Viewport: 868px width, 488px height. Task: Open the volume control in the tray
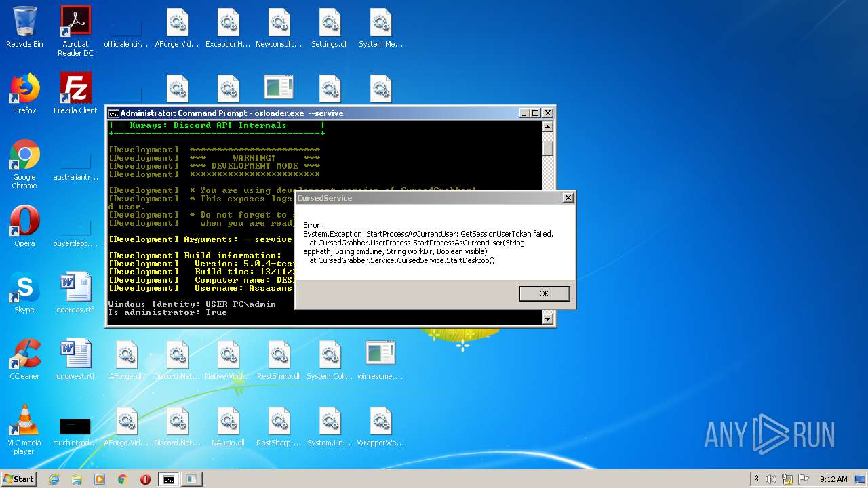coord(771,479)
